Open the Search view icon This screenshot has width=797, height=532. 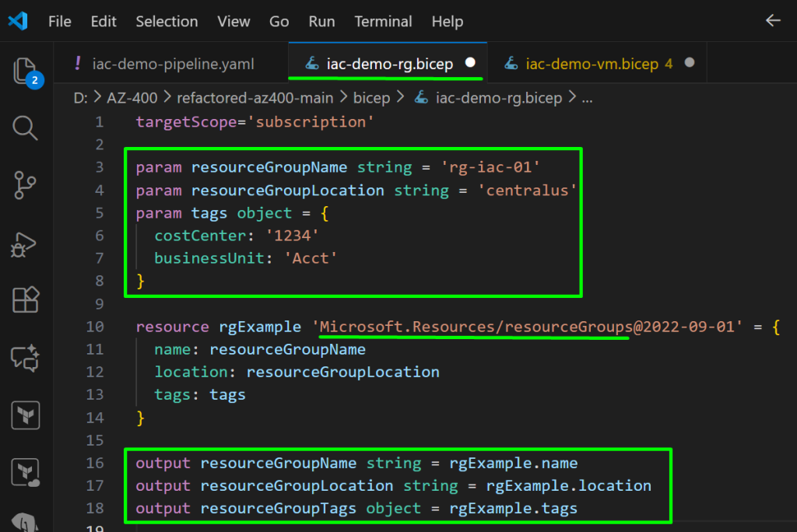tap(25, 128)
